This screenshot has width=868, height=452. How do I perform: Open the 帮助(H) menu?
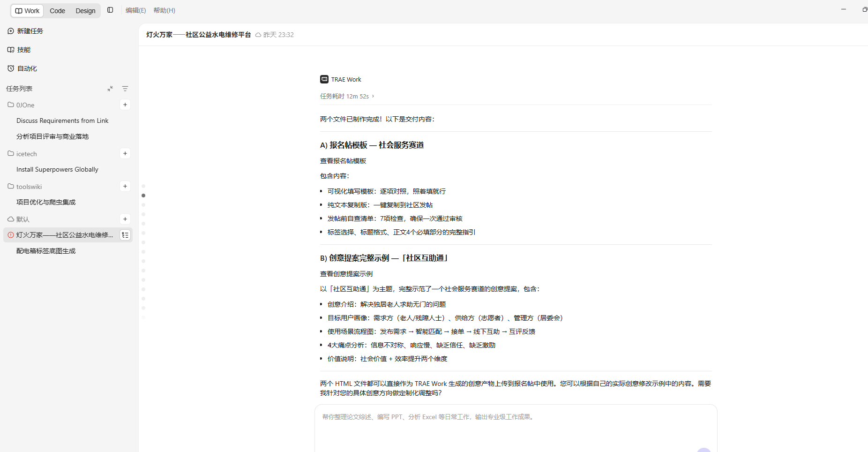(x=165, y=10)
